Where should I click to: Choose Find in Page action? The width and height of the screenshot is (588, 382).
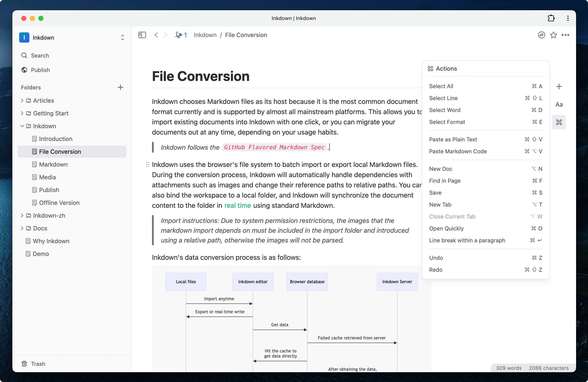tap(485, 181)
